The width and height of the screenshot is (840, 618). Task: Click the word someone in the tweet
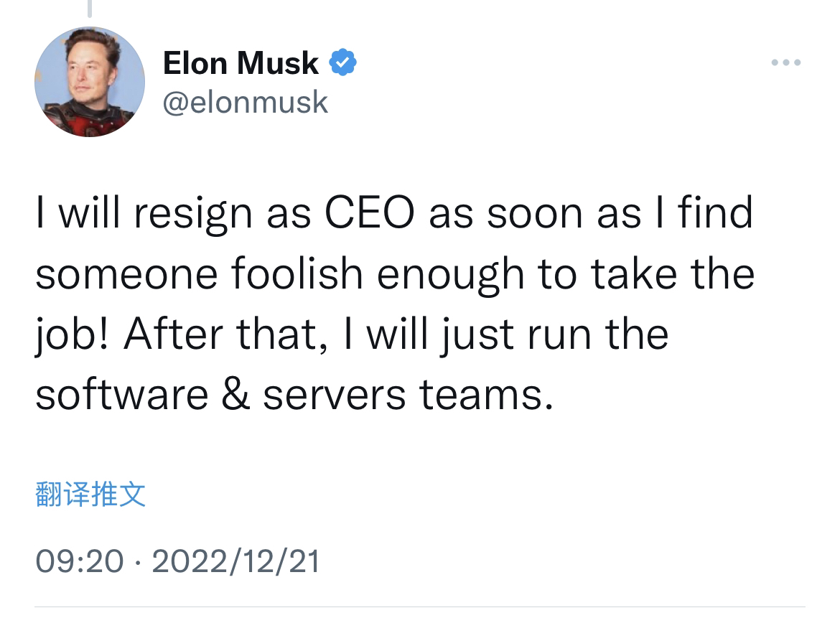click(126, 275)
